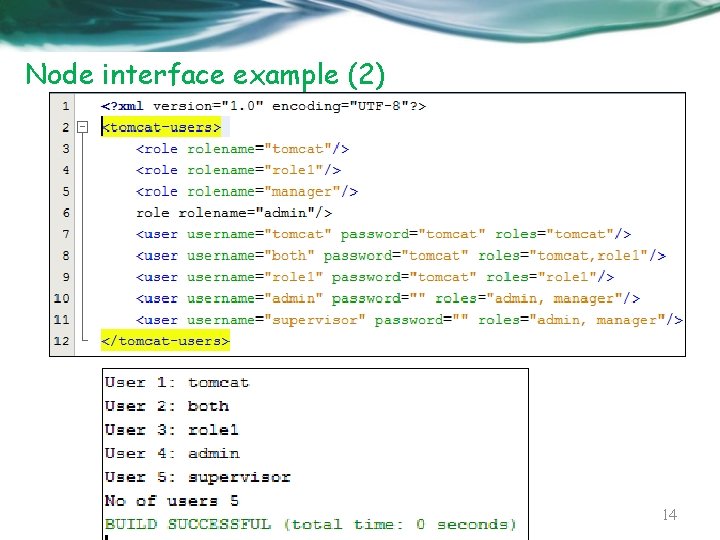The image size is (720, 540).
Task: Click the role line with rolename="tomcat"
Action: tap(242, 149)
